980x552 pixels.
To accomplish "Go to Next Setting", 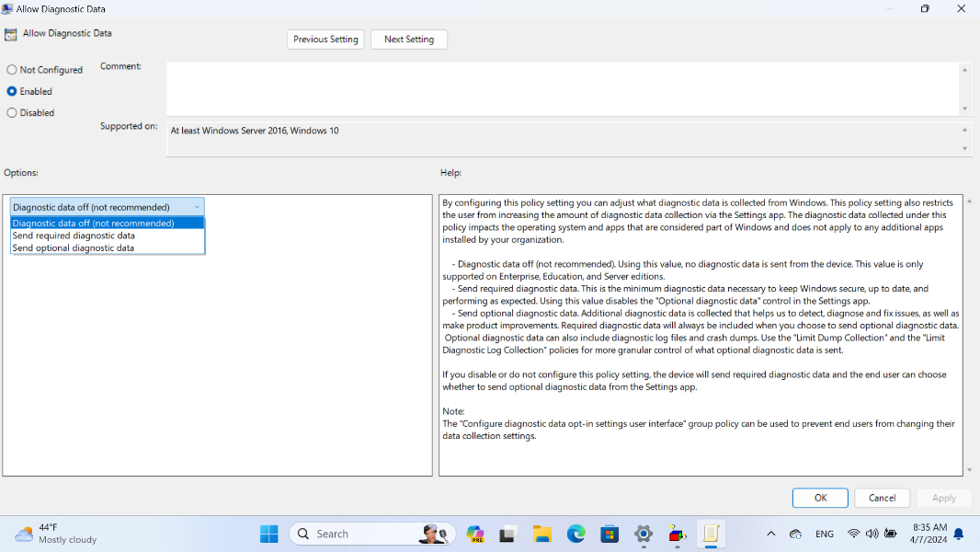I will pos(408,40).
